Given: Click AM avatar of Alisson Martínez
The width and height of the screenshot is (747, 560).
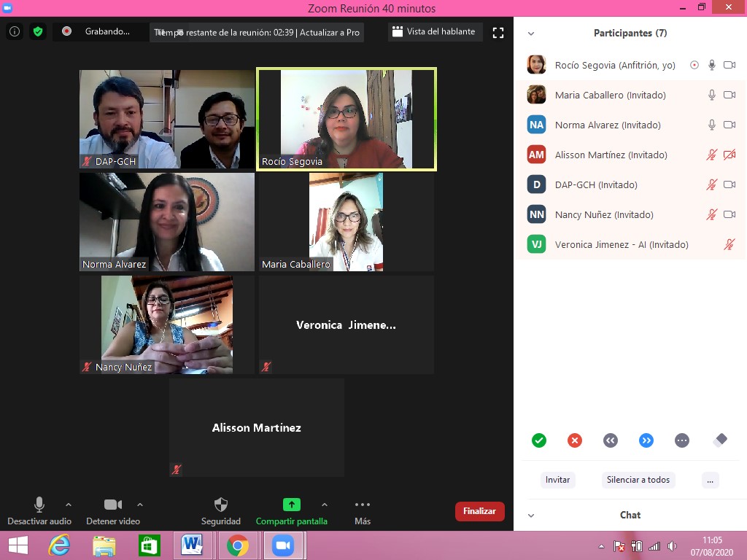Looking at the screenshot, I should click(536, 155).
